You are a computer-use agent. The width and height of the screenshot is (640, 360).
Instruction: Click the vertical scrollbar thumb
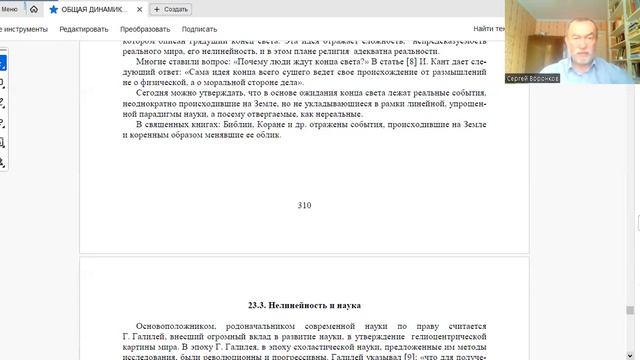pyautogui.click(x=630, y=310)
